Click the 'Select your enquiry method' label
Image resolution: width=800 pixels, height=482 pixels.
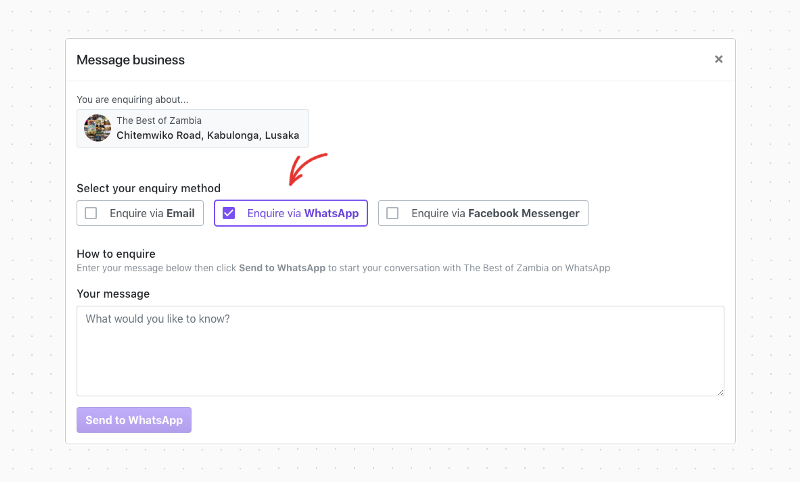pyautogui.click(x=148, y=188)
